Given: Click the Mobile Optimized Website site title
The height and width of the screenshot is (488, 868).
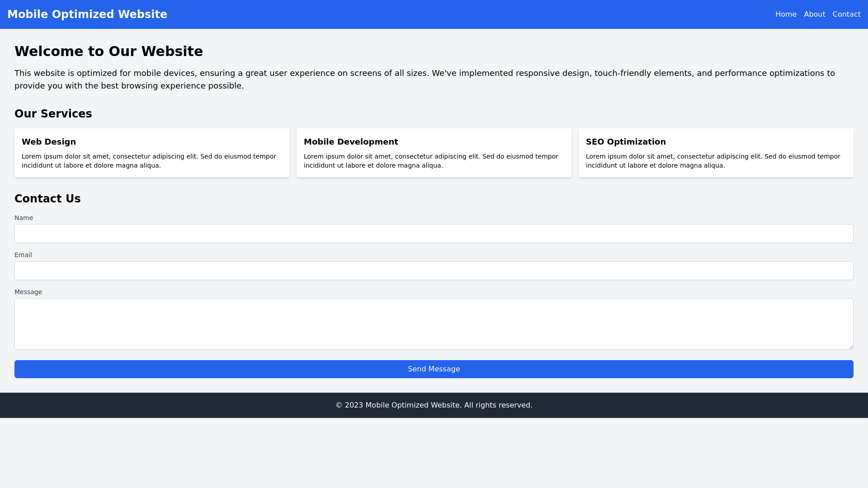Looking at the screenshot, I should (x=87, y=14).
